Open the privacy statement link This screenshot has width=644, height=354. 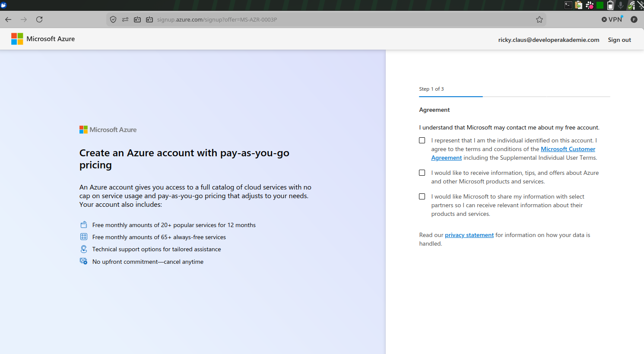click(x=469, y=235)
